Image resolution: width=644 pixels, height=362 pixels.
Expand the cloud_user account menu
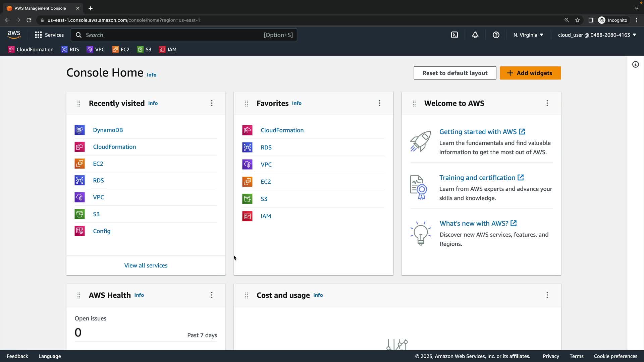tap(597, 35)
